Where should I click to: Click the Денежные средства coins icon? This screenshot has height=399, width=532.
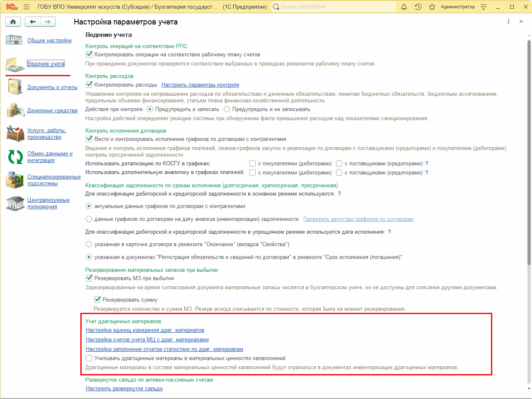pyautogui.click(x=15, y=110)
